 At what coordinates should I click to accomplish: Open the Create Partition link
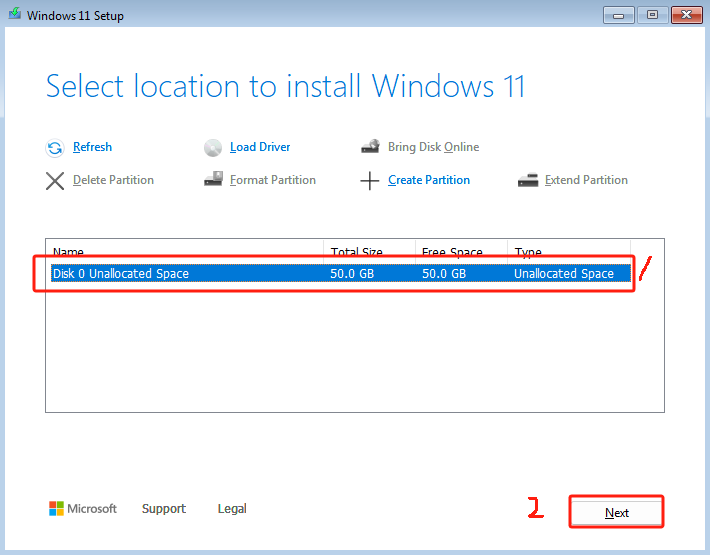click(429, 180)
